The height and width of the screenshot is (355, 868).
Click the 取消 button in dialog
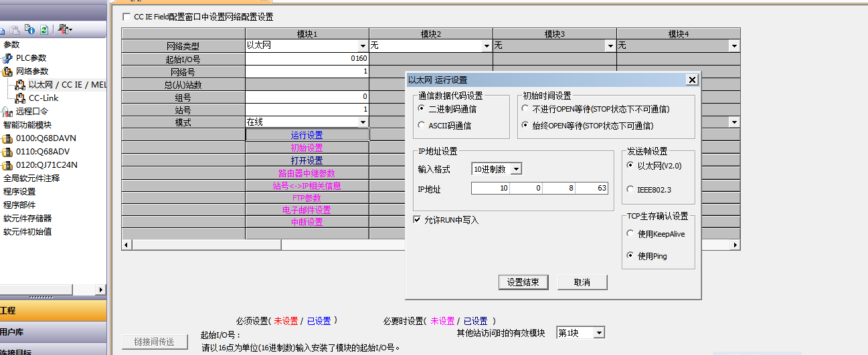coord(582,282)
